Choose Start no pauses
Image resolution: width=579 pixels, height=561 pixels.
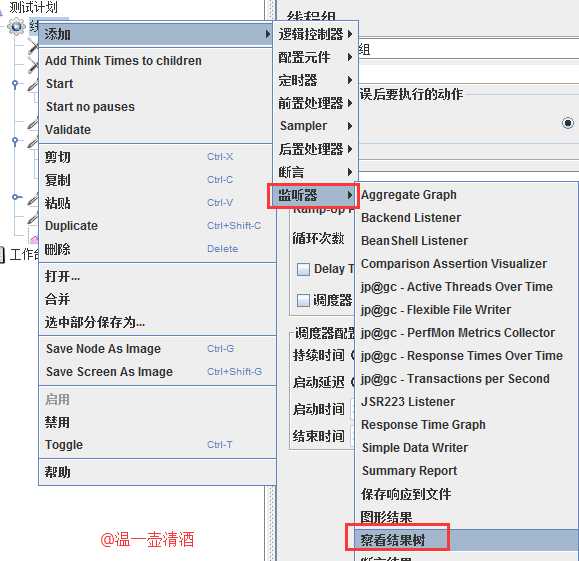pos(155,107)
